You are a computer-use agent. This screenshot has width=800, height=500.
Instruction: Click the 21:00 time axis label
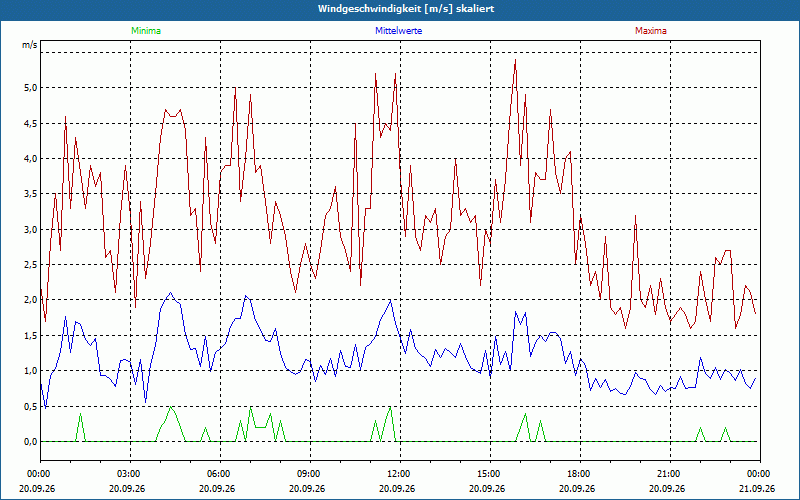click(x=668, y=474)
